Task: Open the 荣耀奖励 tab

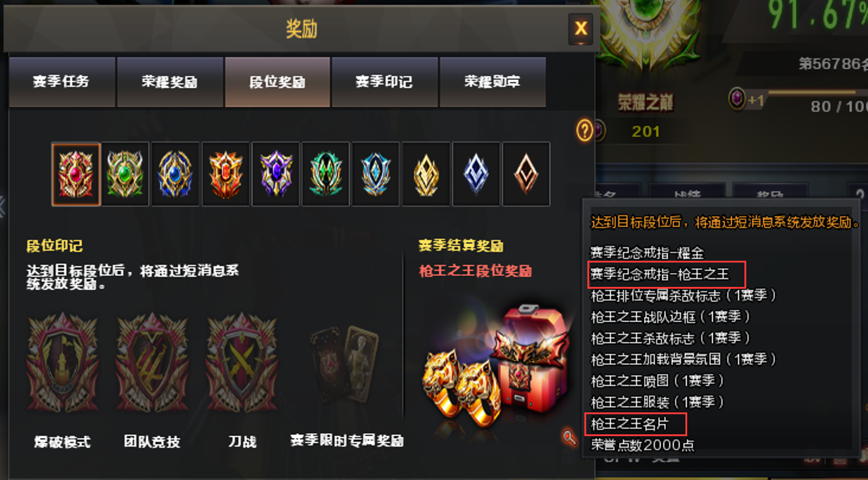Action: (169, 82)
